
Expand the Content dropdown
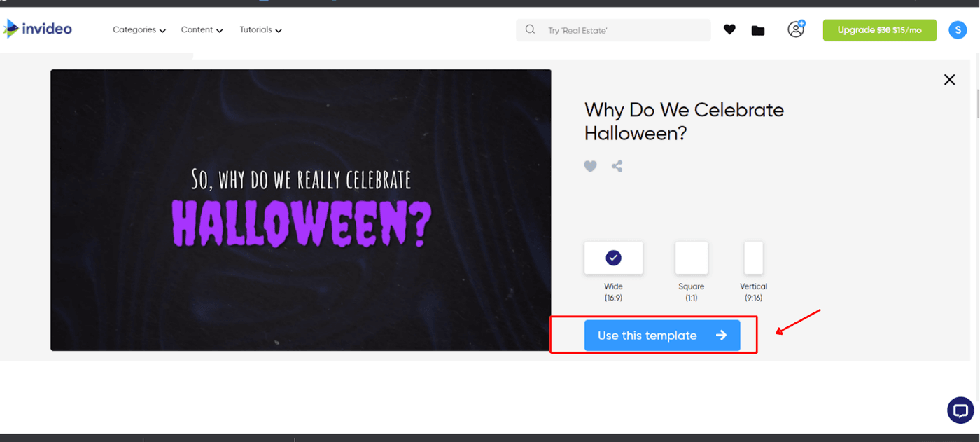click(202, 30)
